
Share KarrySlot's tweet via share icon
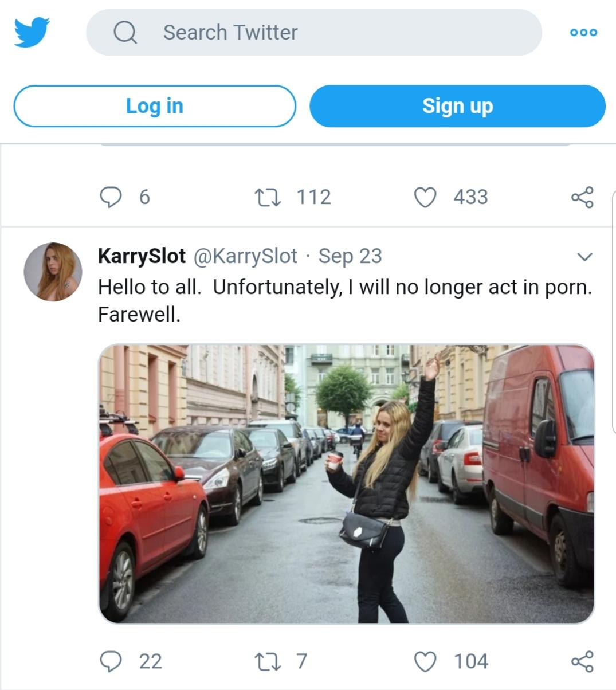[x=582, y=661]
